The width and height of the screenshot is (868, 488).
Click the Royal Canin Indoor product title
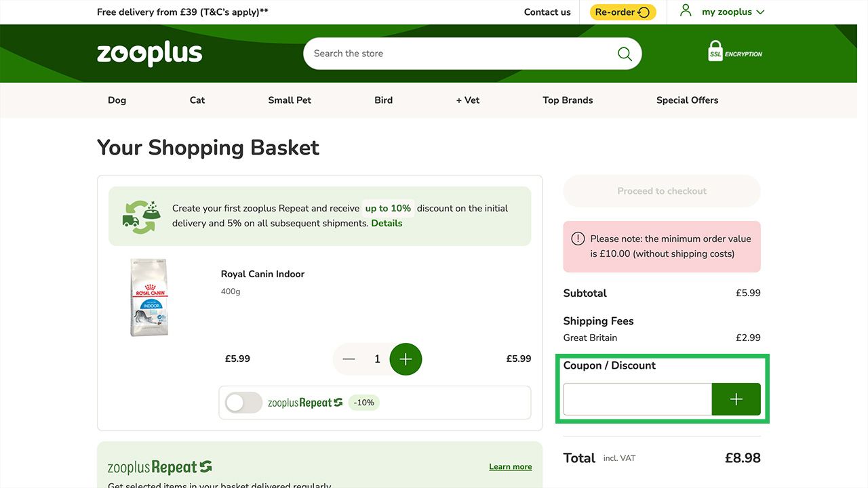262,274
